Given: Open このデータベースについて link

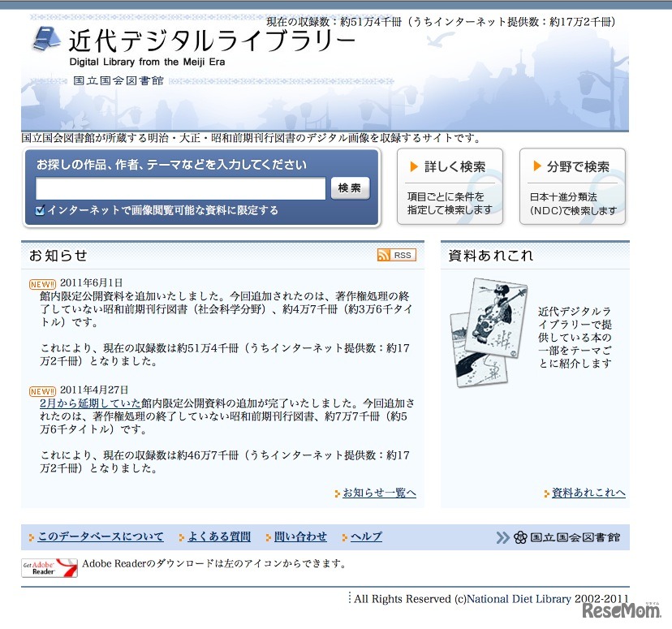Looking at the screenshot, I should pos(101,536).
